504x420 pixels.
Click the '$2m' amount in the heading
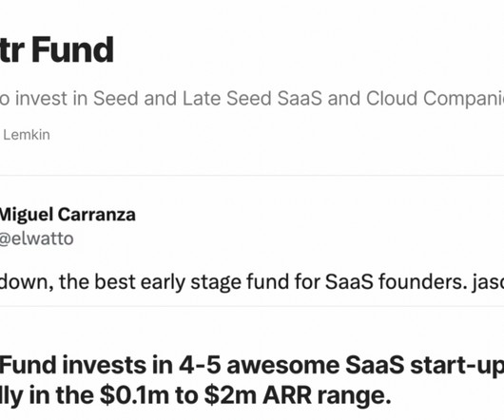pos(230,395)
